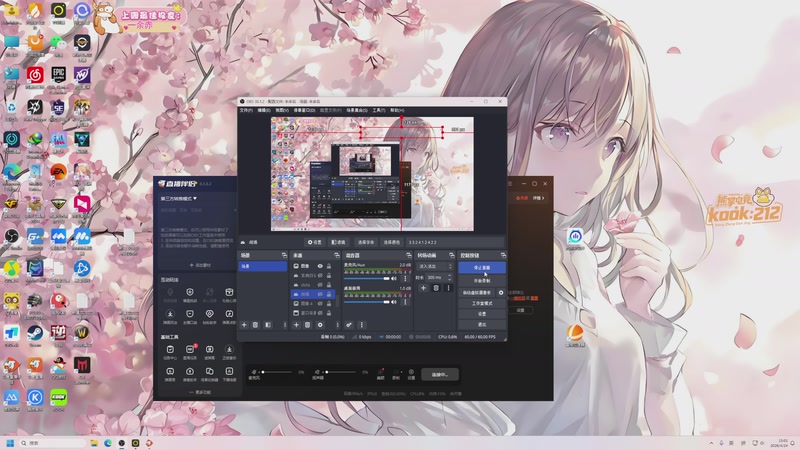Adjust 麦克风/Aux volume slider in OBS

(367, 279)
